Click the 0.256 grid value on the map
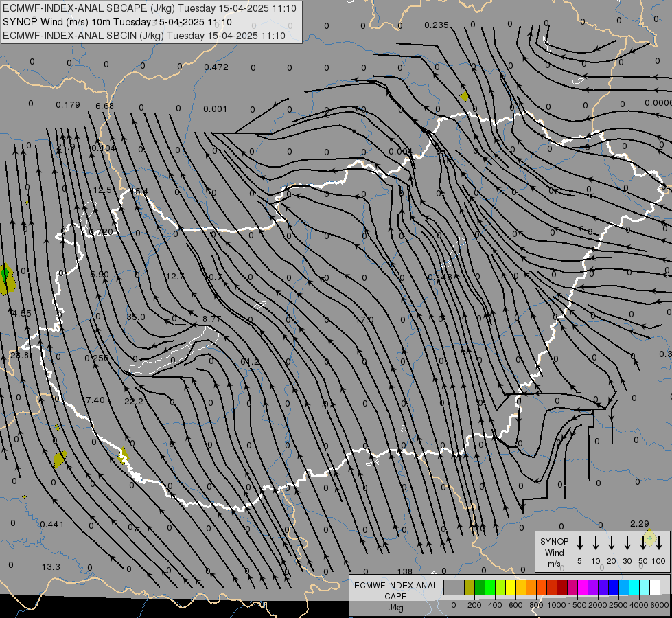The height and width of the screenshot is (618, 672). 96,358
